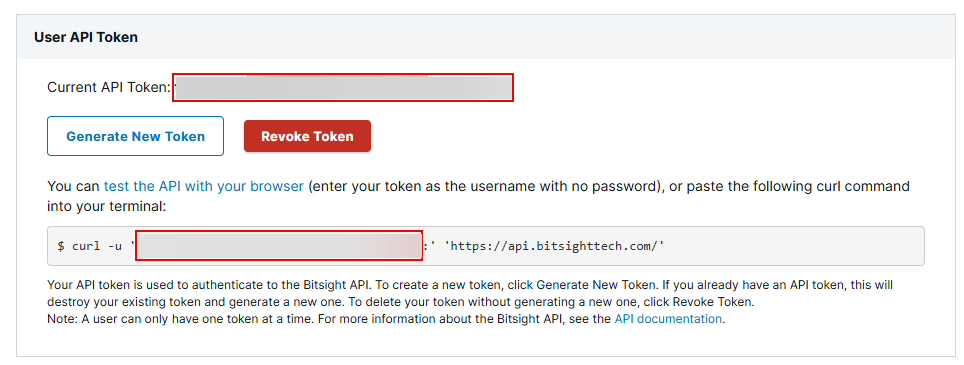964x365 pixels.
Task: Click the api.bitsighttech.com URL in curl command
Action: 554,246
